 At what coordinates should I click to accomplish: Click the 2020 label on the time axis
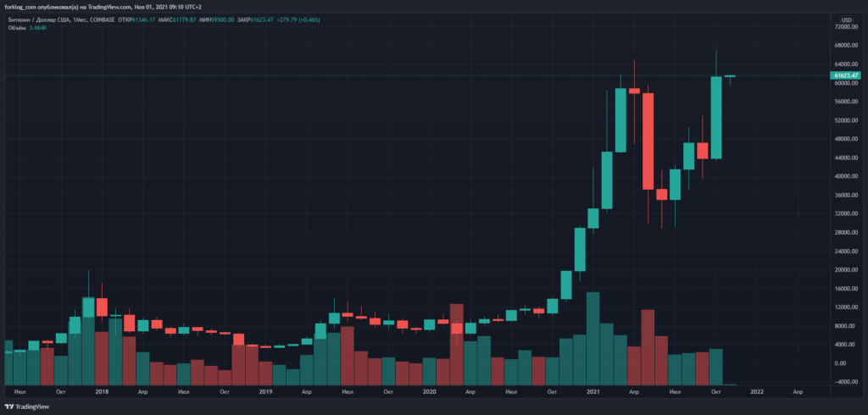(429, 392)
